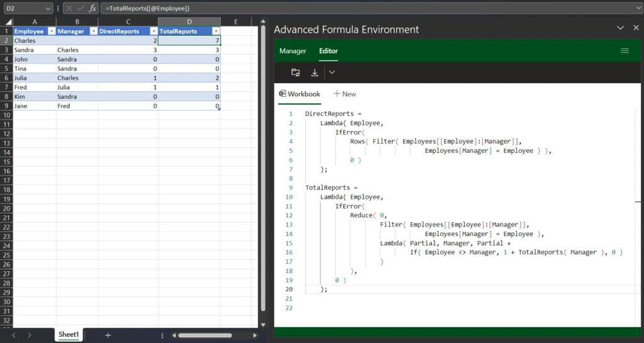Screen dimensions: 644x343
Task: Expand the TotalReports column filter dropdown
Action: 216,31
